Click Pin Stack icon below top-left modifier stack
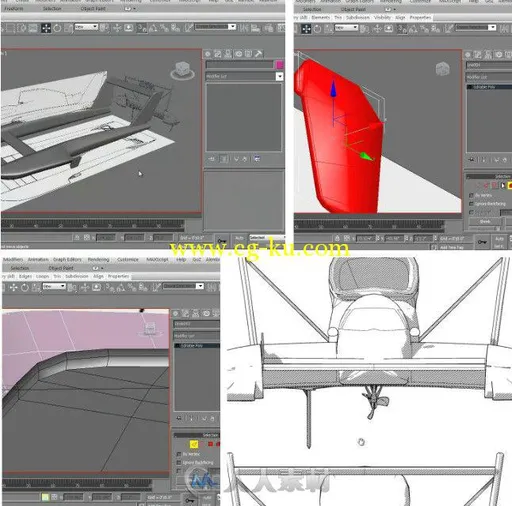512x506 pixels. point(212,159)
